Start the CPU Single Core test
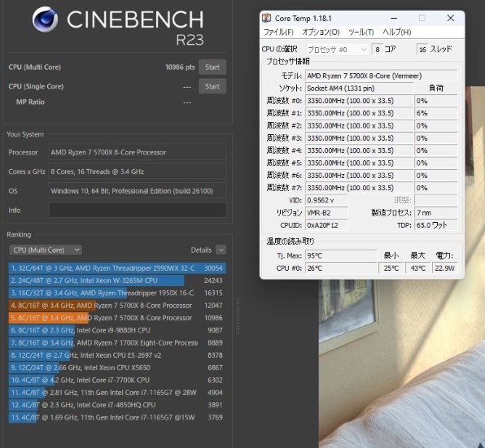485x448 pixels. (x=212, y=86)
